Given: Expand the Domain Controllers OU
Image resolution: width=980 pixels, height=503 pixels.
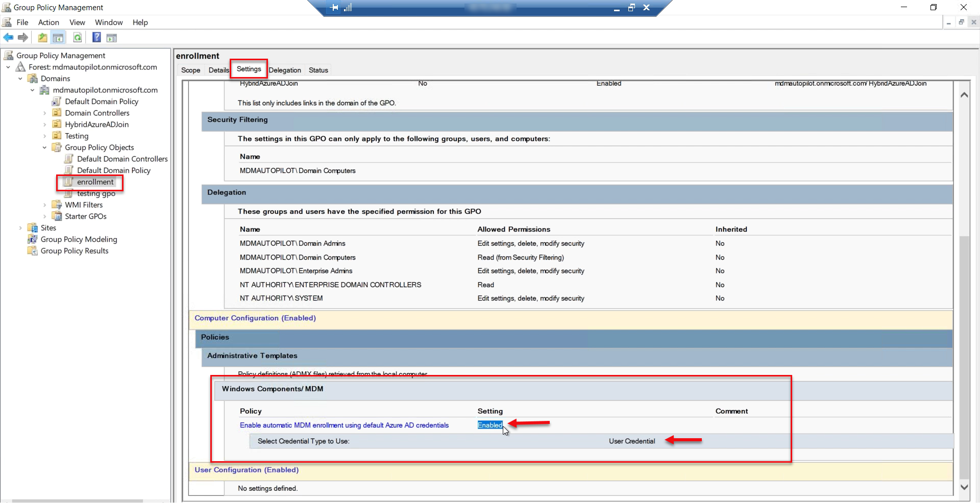Looking at the screenshot, I should point(45,113).
